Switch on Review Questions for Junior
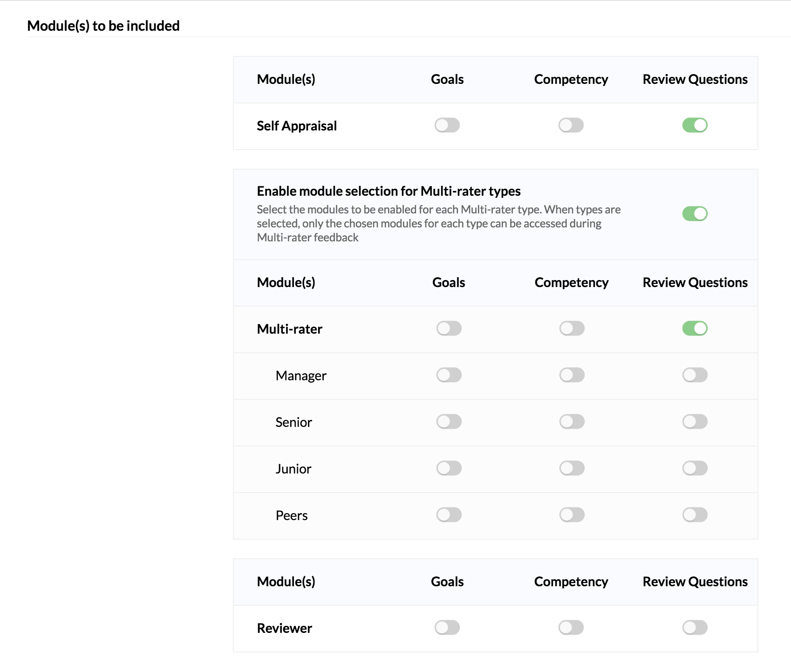 [695, 468]
